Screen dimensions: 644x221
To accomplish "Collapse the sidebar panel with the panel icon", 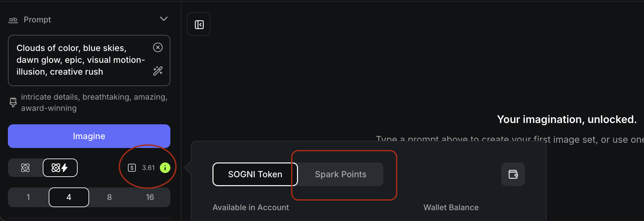I will click(199, 24).
